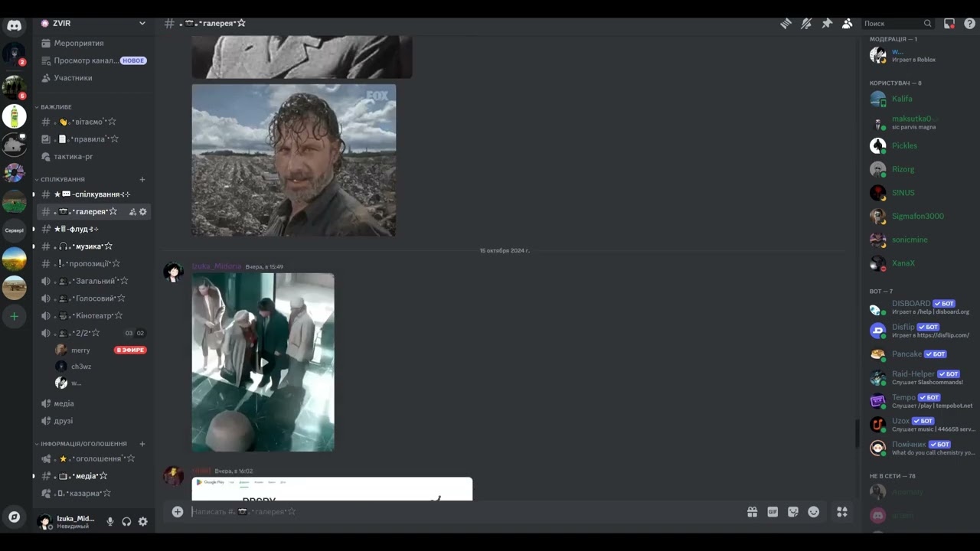Image resolution: width=980 pixels, height=551 pixels.
Task: Open the emoji picker icon
Action: pos(814,512)
